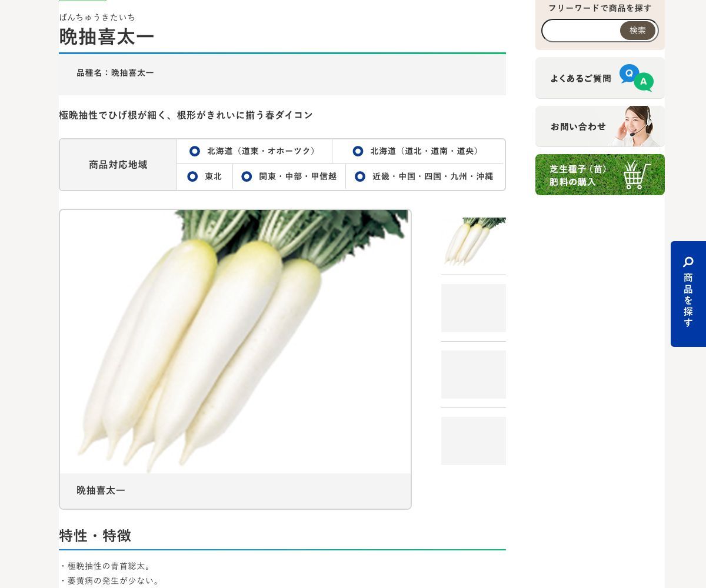The image size is (706, 588).
Task: Select 近畿・中国・四国・九州・沖縄 region marker
Action: 360,176
